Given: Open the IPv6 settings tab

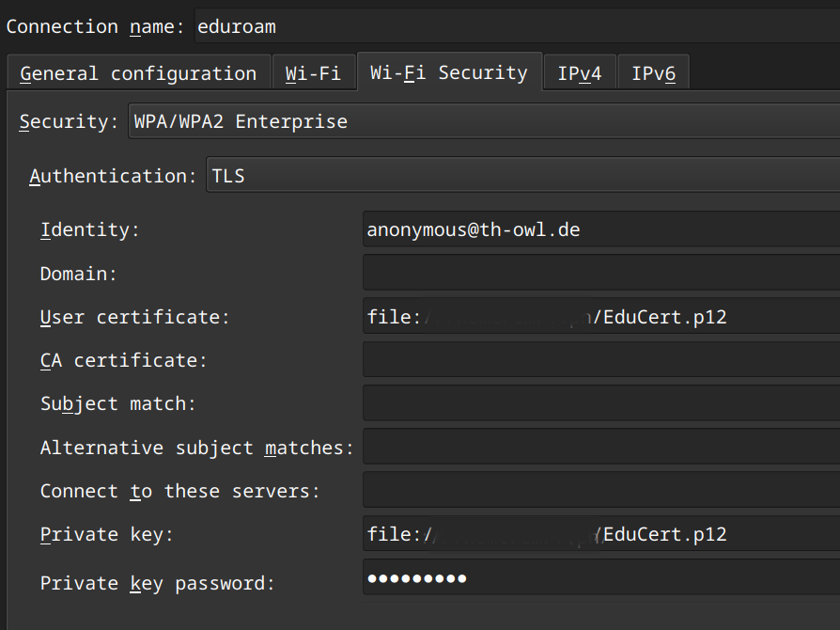Looking at the screenshot, I should 653,73.
